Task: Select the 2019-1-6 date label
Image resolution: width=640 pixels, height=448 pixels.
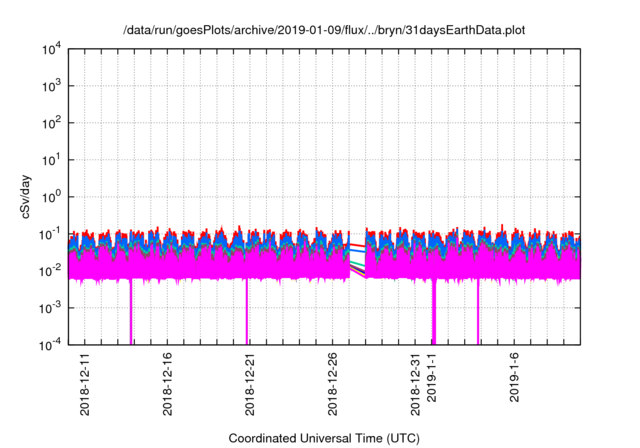Action: [514, 377]
